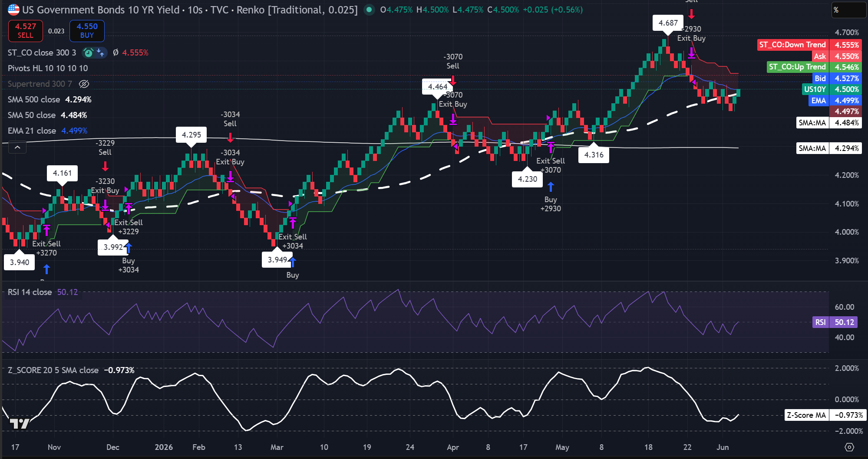Click the Z-Score MA -0.973% scale label
The width and height of the screenshot is (868, 459).
(825, 415)
